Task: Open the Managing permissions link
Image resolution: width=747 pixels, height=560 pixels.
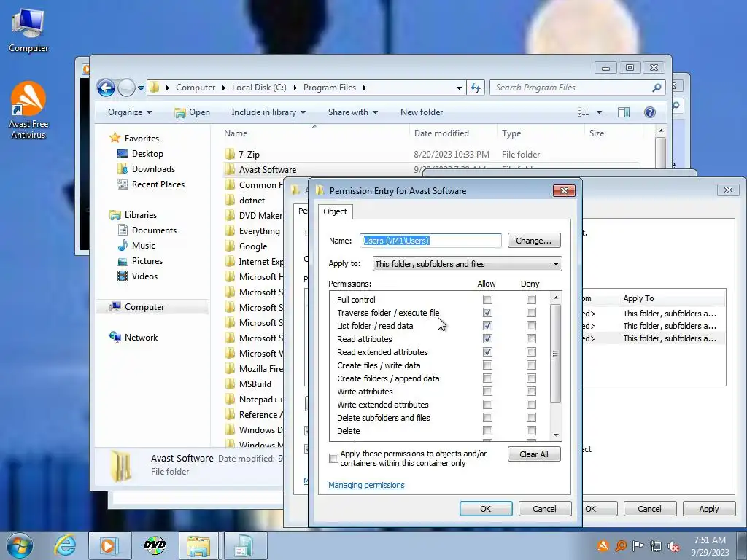Action: 366,485
